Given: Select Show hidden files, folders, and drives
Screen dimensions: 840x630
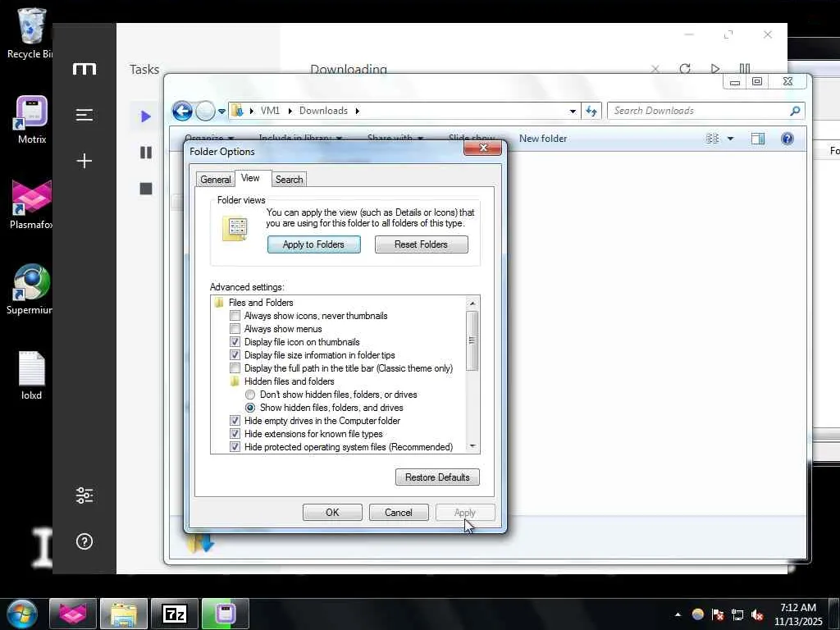Looking at the screenshot, I should (x=250, y=408).
